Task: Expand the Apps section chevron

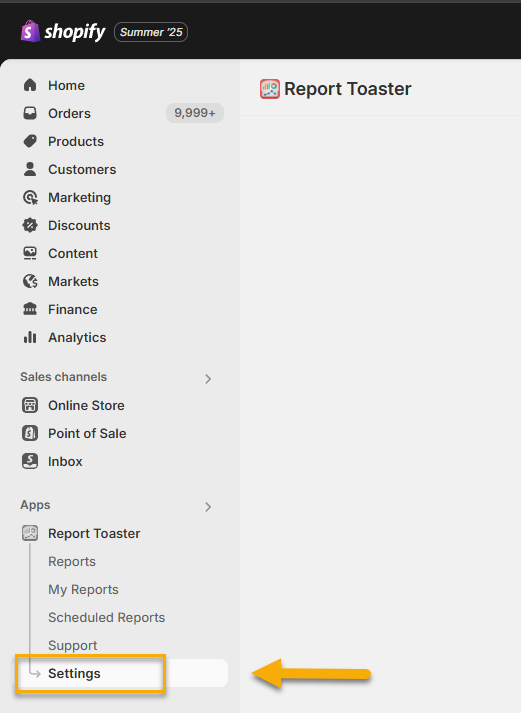Action: point(208,507)
